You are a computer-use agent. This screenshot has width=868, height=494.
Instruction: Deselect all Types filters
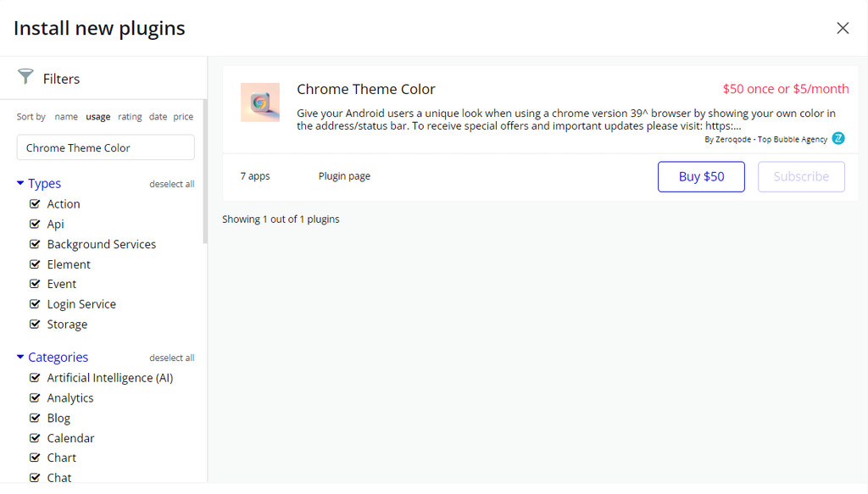pos(171,184)
